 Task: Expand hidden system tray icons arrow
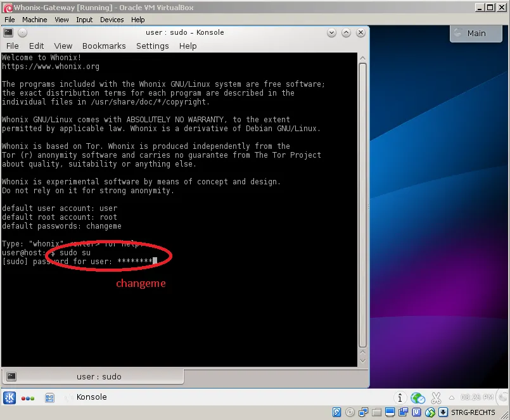tap(452, 398)
